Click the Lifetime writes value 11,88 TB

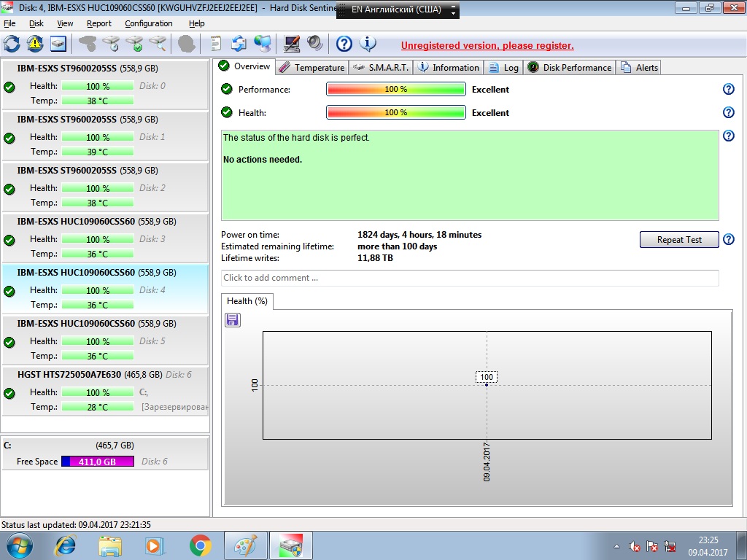click(375, 258)
